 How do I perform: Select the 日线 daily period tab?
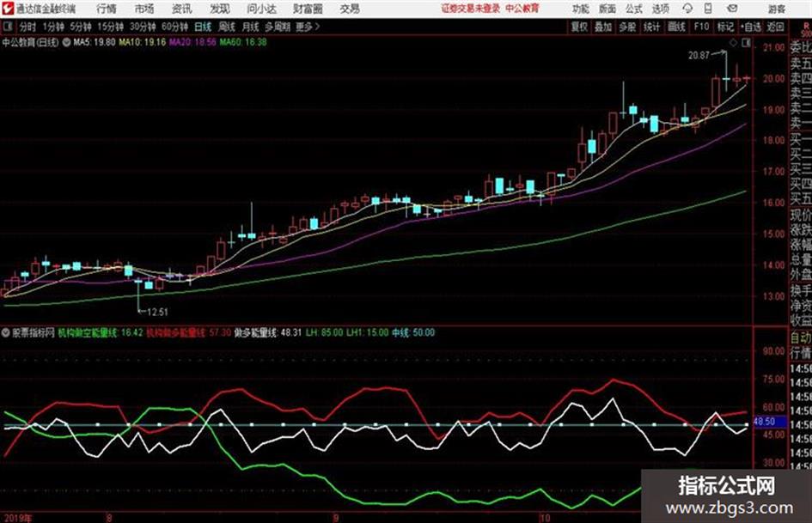point(203,27)
